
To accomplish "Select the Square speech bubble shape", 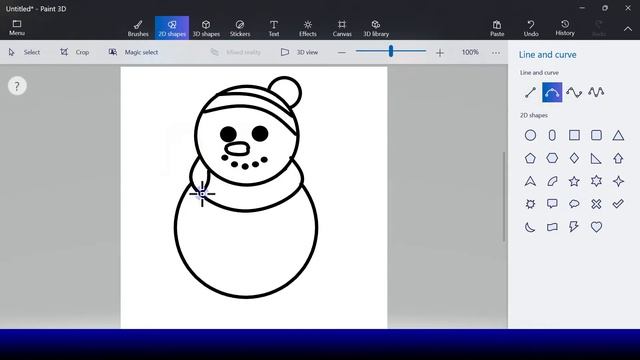I will (552, 204).
